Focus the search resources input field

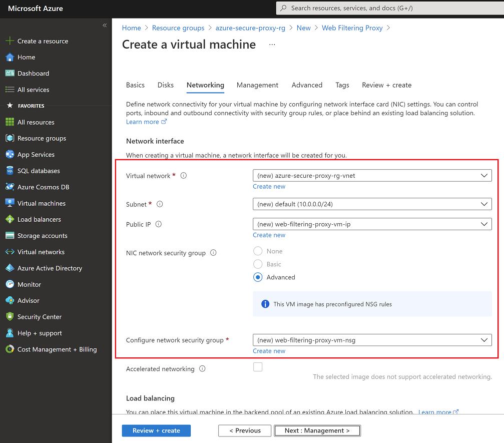coord(390,8)
